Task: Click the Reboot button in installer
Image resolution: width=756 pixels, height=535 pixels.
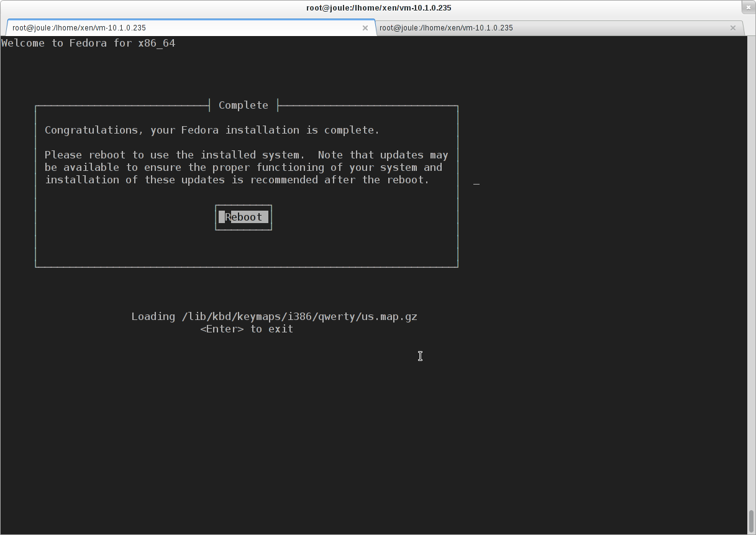Action: (244, 217)
